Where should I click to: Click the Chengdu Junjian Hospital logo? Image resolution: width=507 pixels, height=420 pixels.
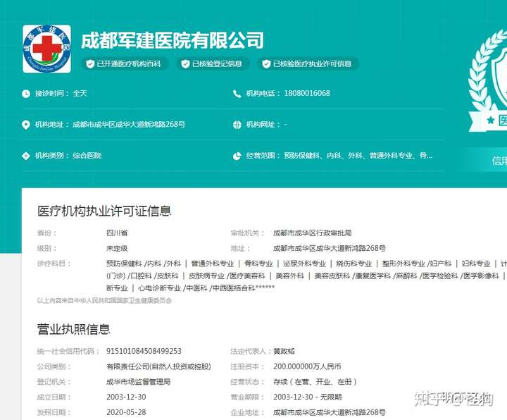point(47,49)
